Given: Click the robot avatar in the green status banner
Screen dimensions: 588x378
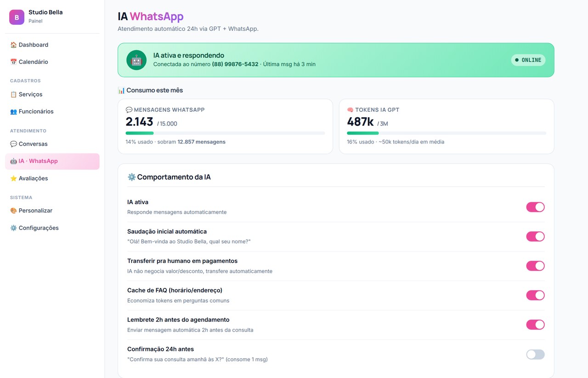Looking at the screenshot, I should coord(136,60).
